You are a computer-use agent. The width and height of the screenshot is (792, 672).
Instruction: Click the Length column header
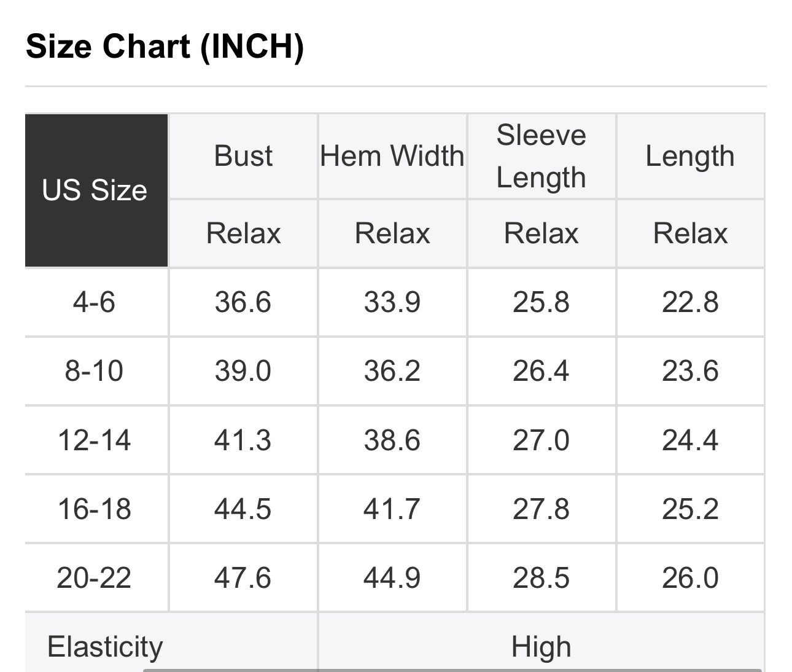point(690,156)
